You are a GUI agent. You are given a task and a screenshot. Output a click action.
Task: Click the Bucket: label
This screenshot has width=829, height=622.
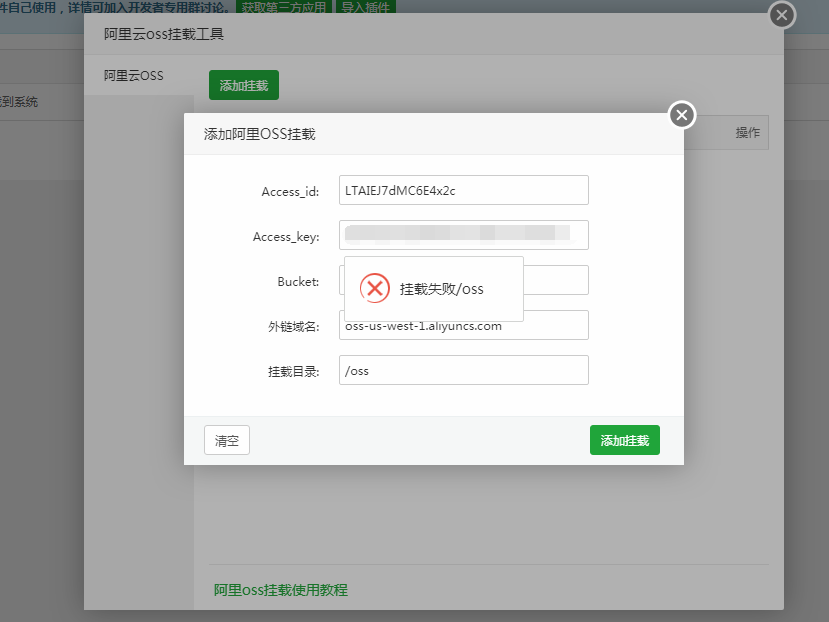298,281
